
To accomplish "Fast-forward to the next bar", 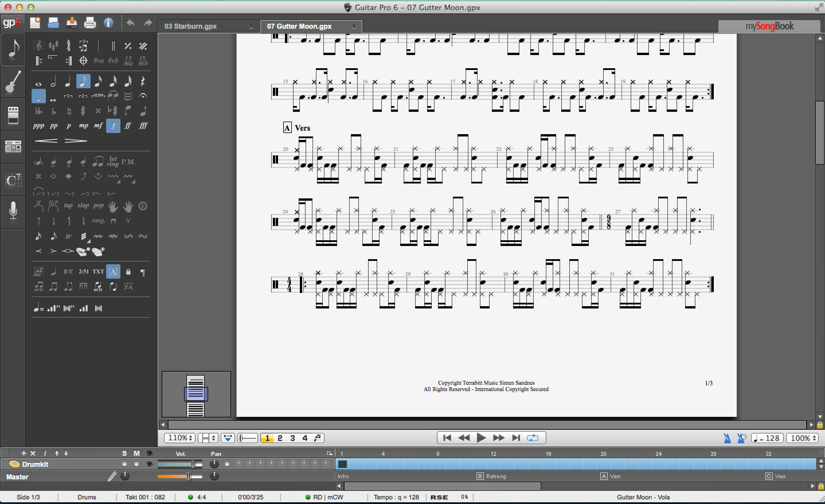I will [x=498, y=438].
